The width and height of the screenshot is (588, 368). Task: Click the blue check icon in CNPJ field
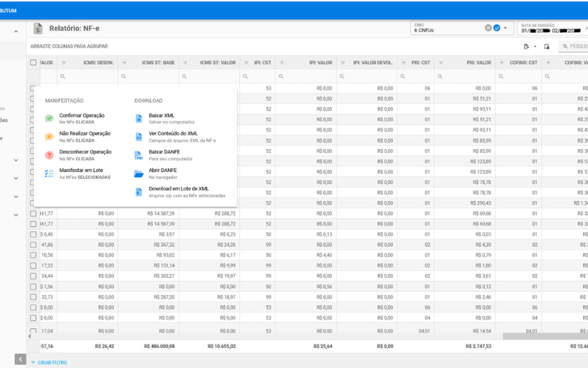pos(497,27)
